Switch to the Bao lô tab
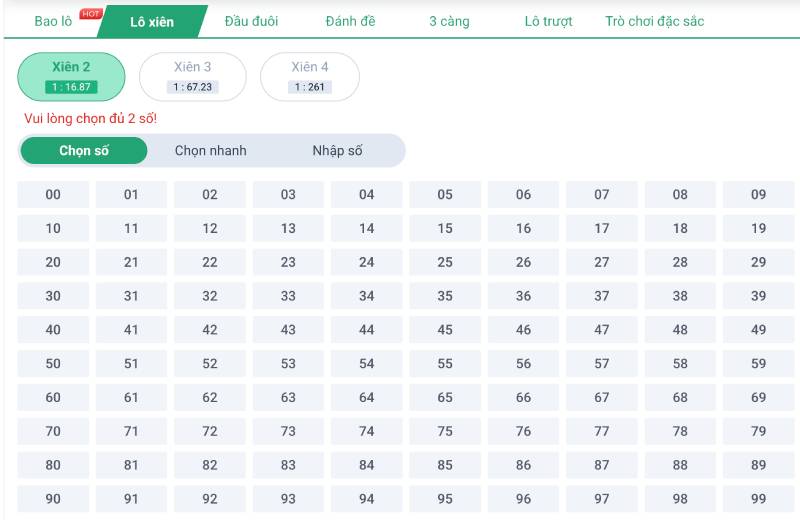800x520 pixels. point(53,21)
